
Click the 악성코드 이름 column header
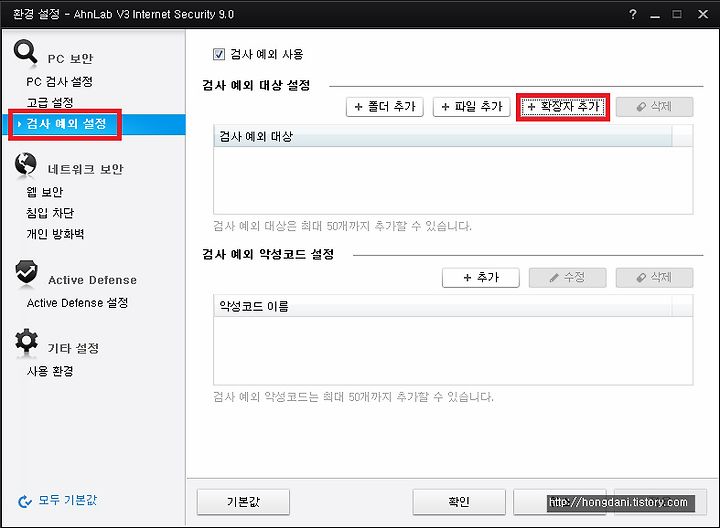443,306
